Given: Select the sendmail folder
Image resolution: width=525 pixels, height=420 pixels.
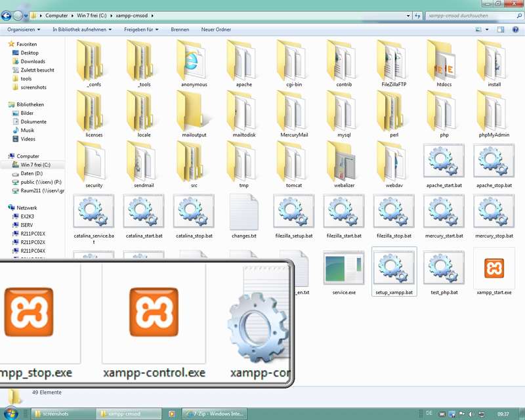Looking at the screenshot, I should pos(144,164).
